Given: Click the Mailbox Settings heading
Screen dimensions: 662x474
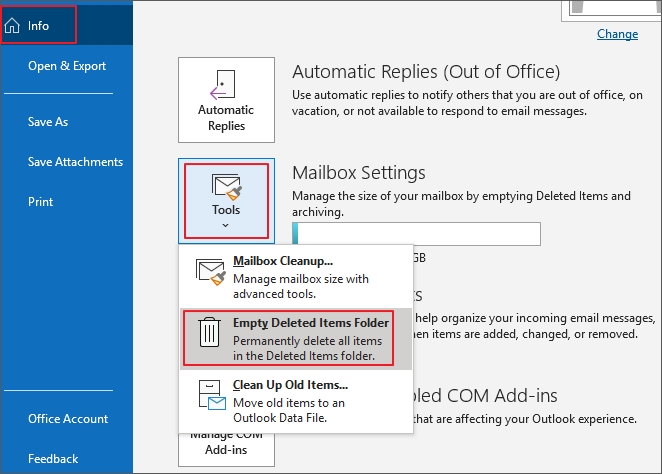Looking at the screenshot, I should click(x=359, y=173).
